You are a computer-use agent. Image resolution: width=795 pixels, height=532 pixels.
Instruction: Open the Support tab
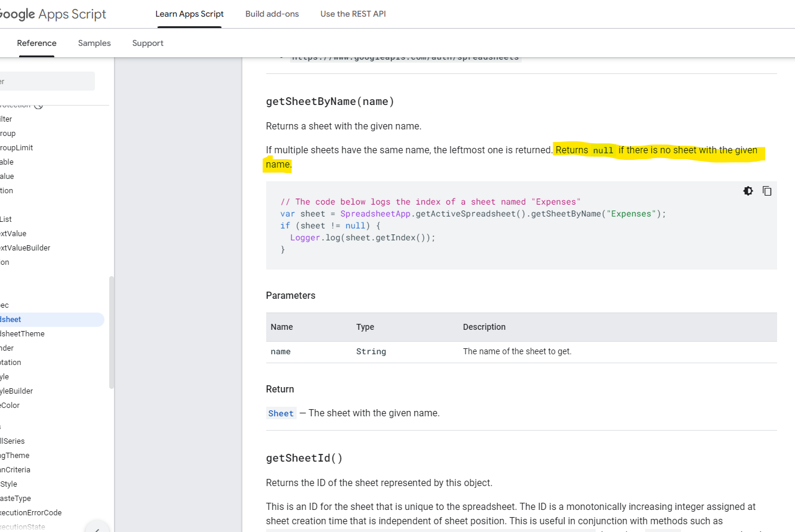click(x=147, y=43)
